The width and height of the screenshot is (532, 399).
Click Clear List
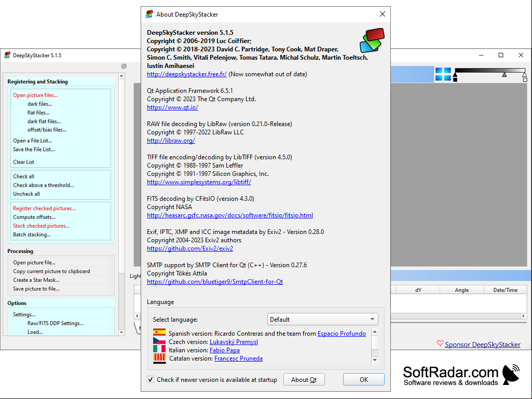tap(23, 162)
